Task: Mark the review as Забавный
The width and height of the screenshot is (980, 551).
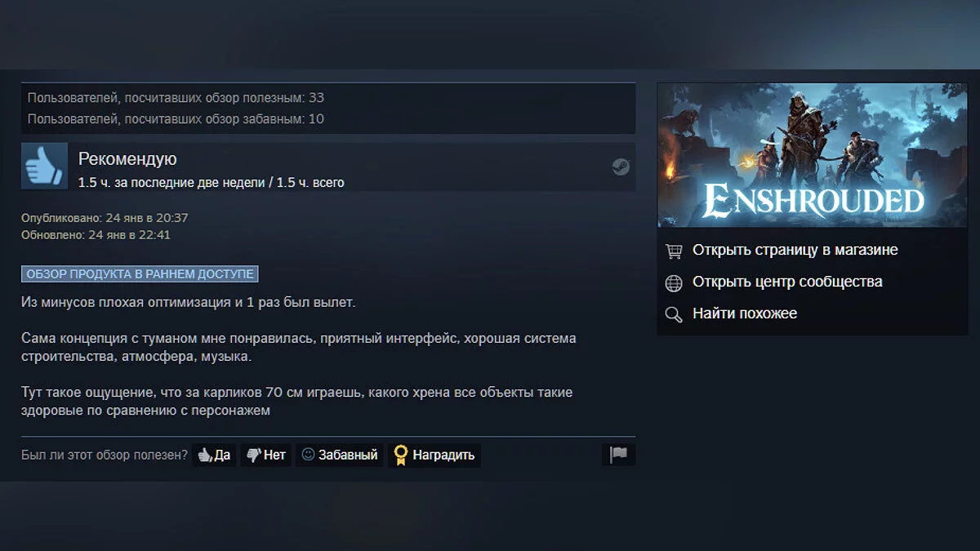Action: 340,455
